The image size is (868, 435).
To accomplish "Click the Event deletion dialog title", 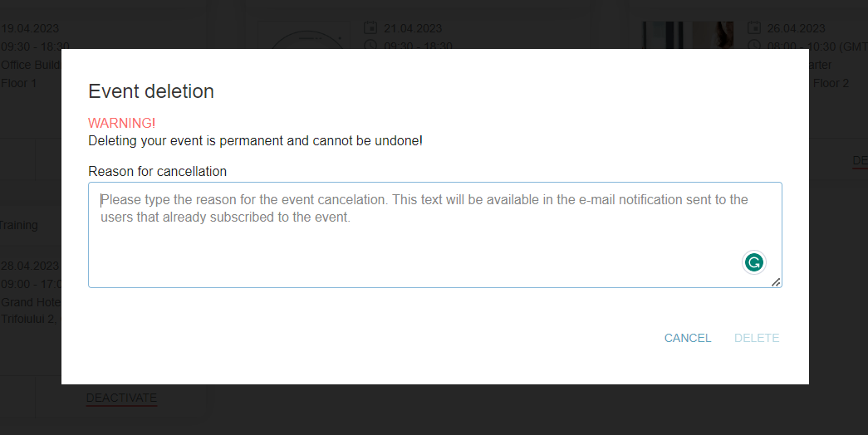I will tap(151, 91).
